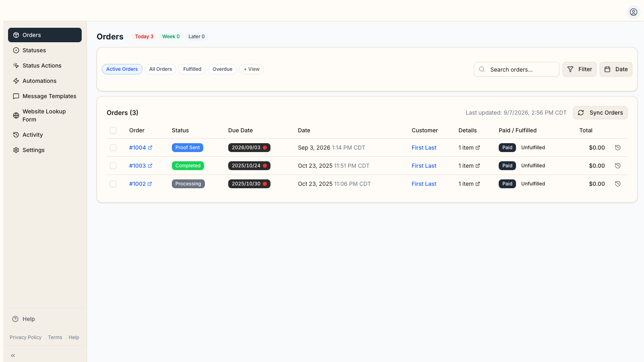Screen dimensions: 644x362
Task: Click Unfulfilled text for order #1003
Action: pos(533,166)
